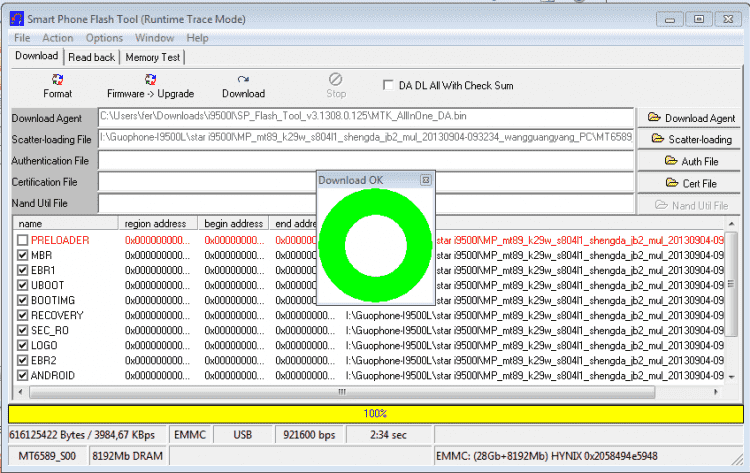This screenshot has height=473, width=750.
Task: Select the RECOVERY row name
Action: click(x=57, y=315)
